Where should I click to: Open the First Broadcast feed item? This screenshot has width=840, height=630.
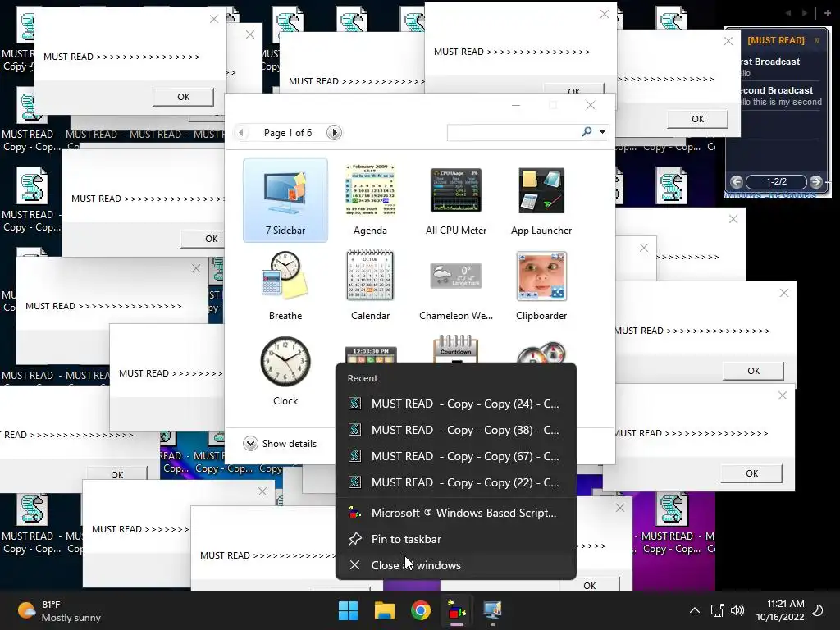pyautogui.click(x=779, y=67)
